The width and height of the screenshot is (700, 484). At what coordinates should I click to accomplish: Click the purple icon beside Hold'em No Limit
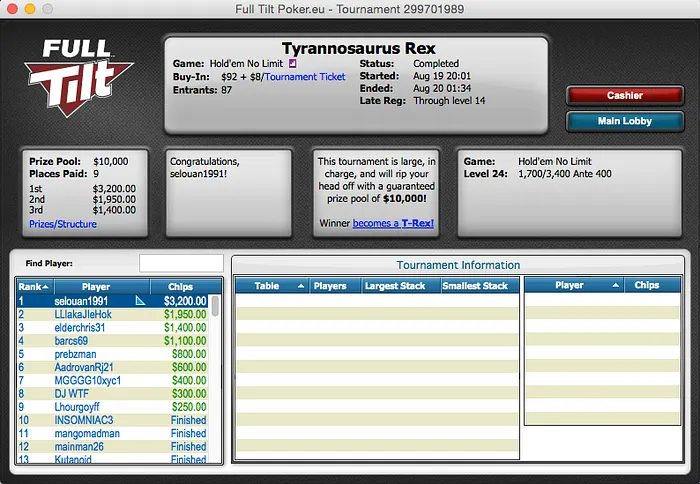pyautogui.click(x=293, y=63)
